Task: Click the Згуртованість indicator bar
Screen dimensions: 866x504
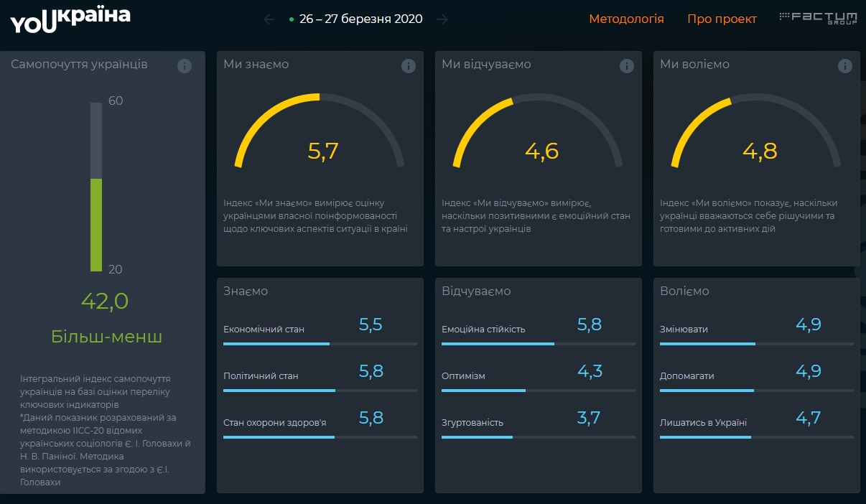Action: (538, 437)
